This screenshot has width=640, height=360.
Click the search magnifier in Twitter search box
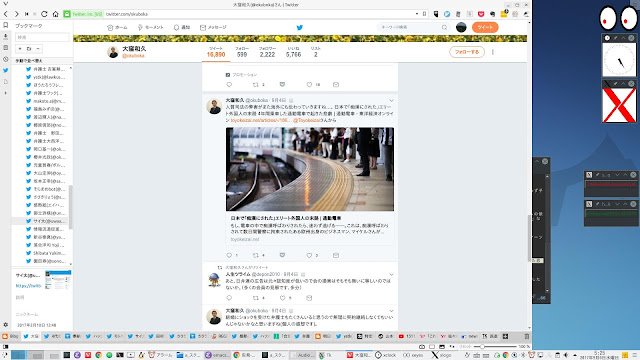pos(444,27)
